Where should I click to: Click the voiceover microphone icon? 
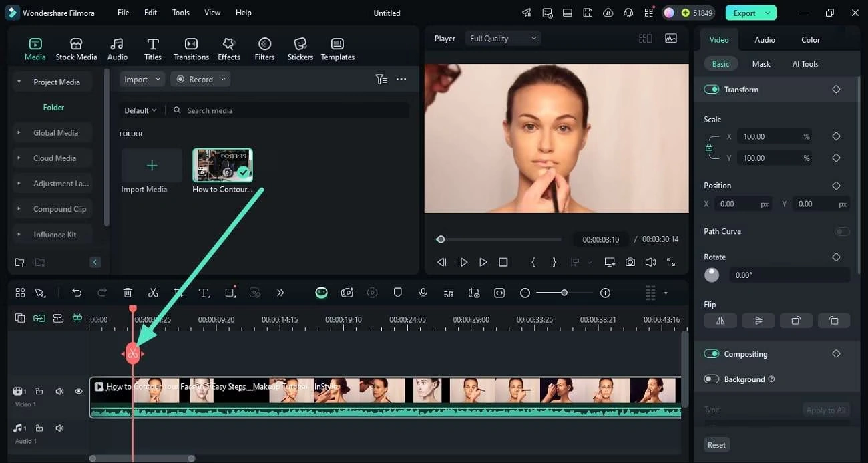(423, 293)
